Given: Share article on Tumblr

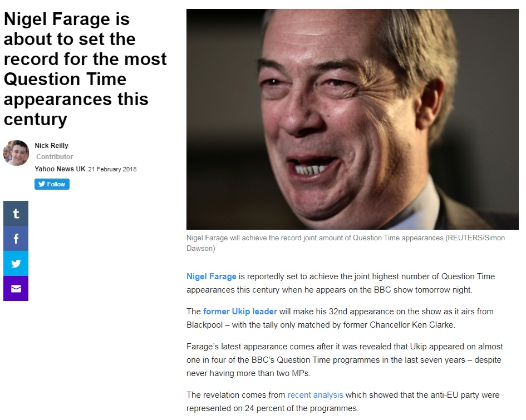Looking at the screenshot, I should (x=16, y=214).
